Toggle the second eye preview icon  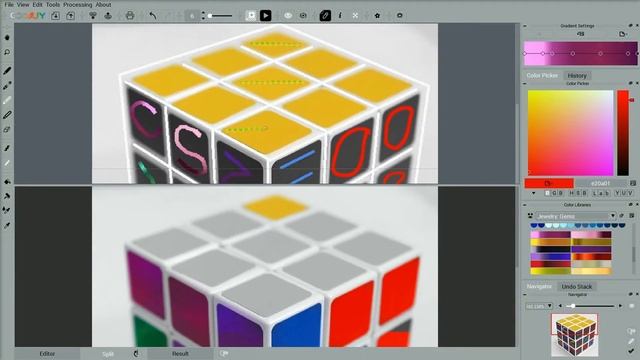(303, 16)
